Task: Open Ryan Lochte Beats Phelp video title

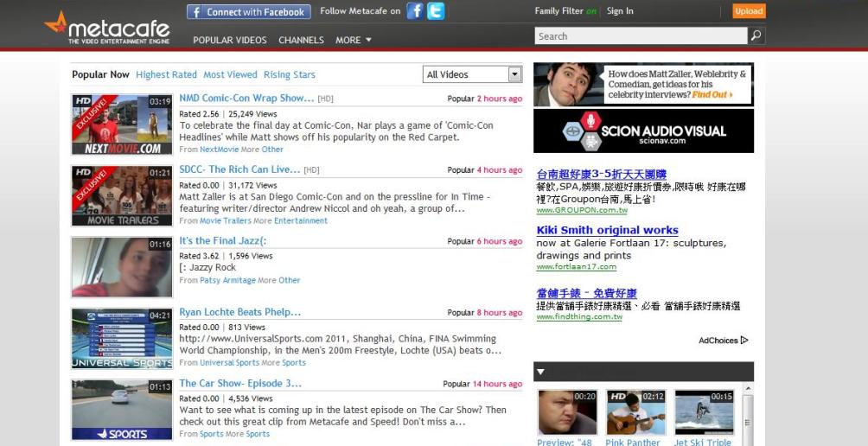Action: click(x=239, y=312)
